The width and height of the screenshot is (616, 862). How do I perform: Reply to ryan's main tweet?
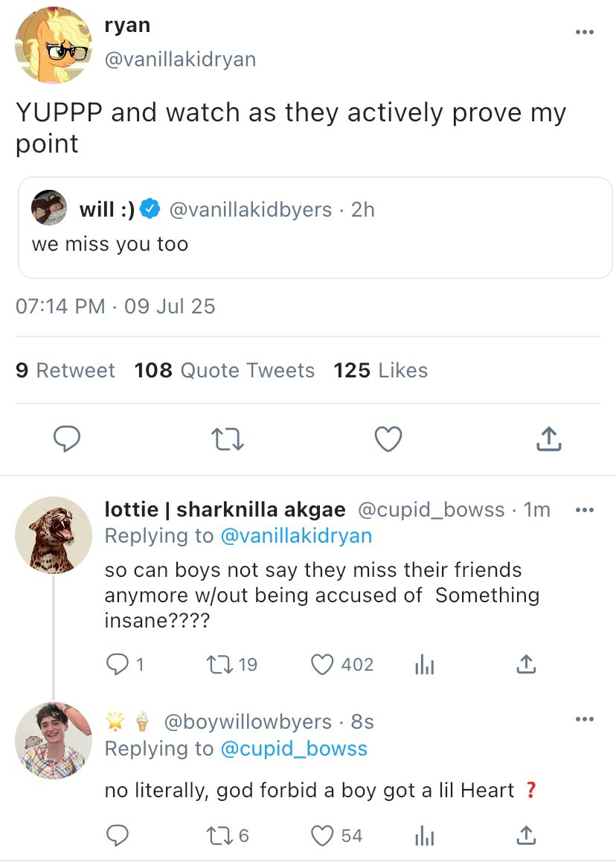pos(67,439)
